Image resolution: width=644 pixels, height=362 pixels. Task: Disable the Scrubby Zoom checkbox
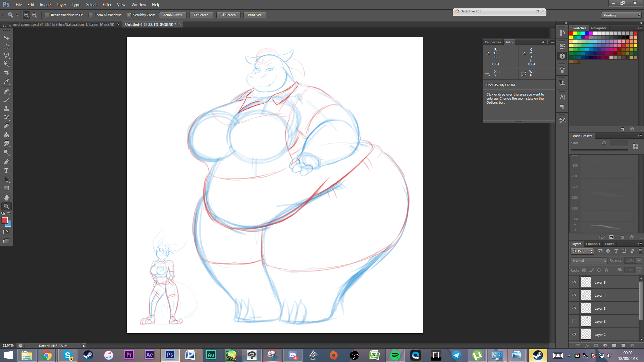pos(129,15)
